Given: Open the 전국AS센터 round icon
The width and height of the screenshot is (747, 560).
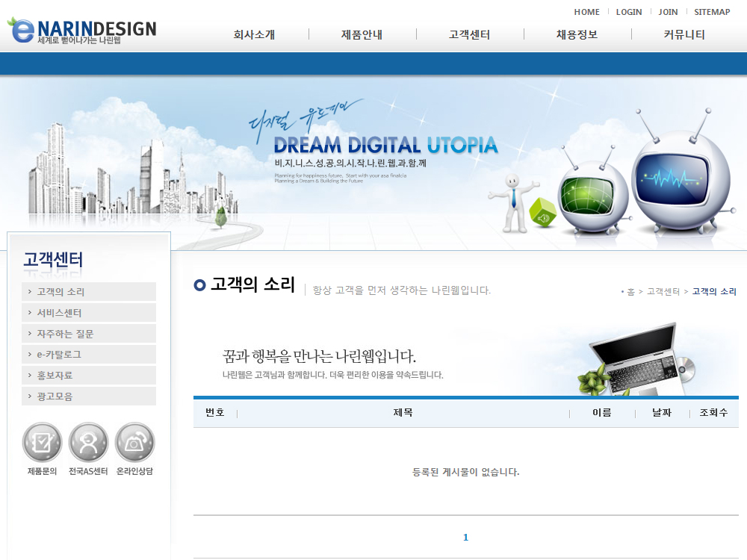Looking at the screenshot, I should 89,443.
